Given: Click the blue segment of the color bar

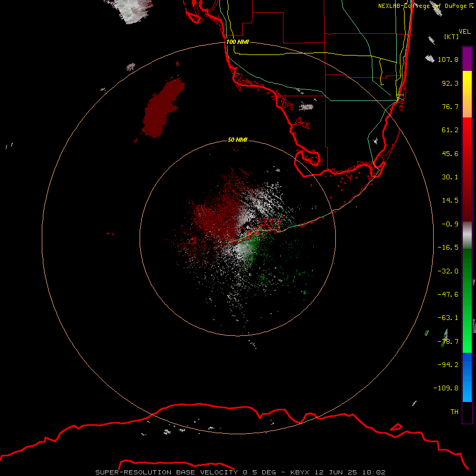Looking at the screenshot, I should [467, 377].
